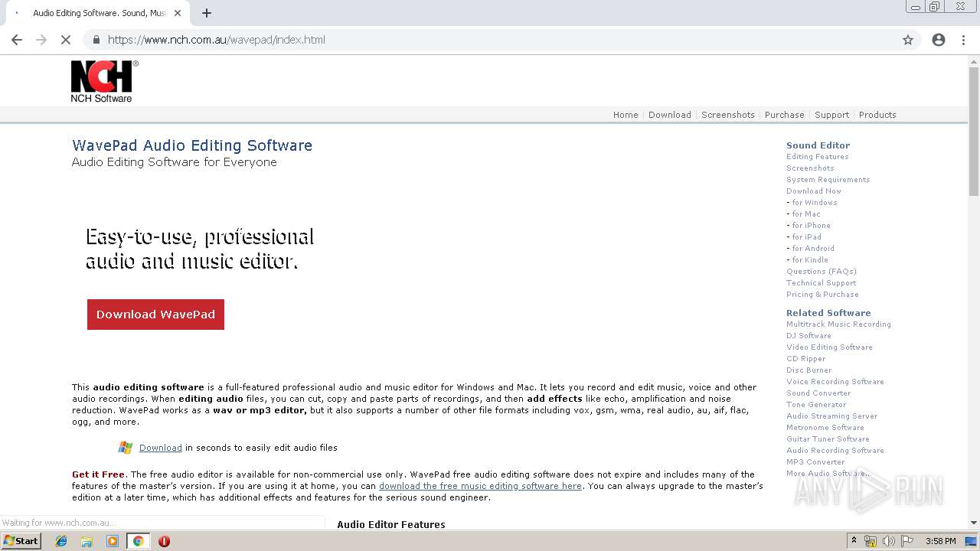Open the Download navigation item
The width and height of the screenshot is (980, 551).
(670, 115)
